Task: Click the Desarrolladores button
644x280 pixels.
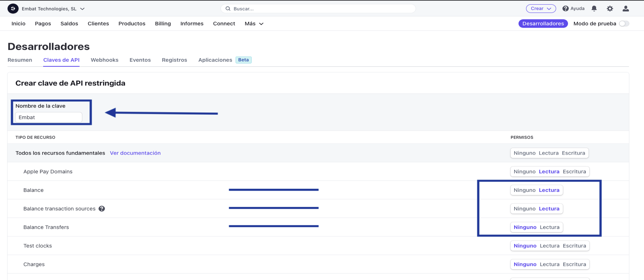Action: point(543,24)
